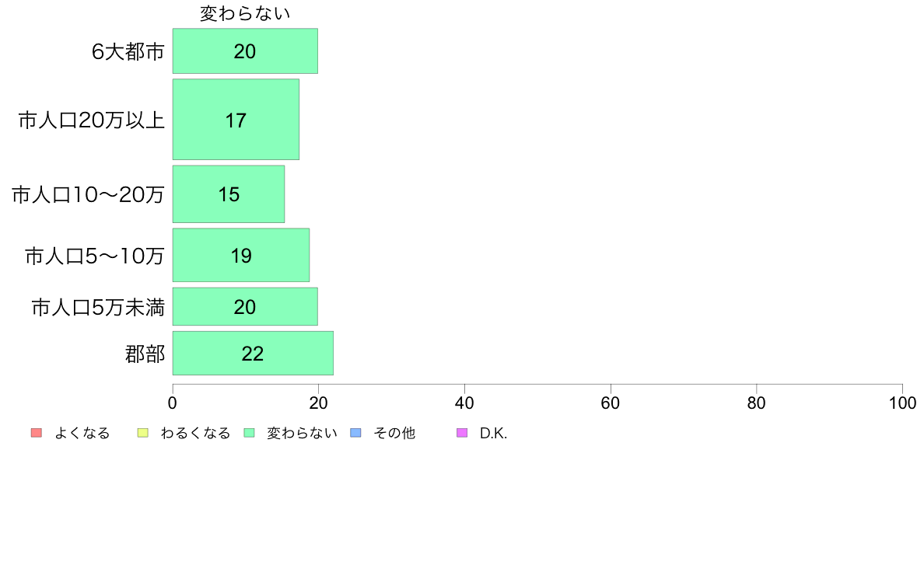Select the 6大都市 bar showing 20
Viewport: 924px width, 572px height.
(x=245, y=51)
